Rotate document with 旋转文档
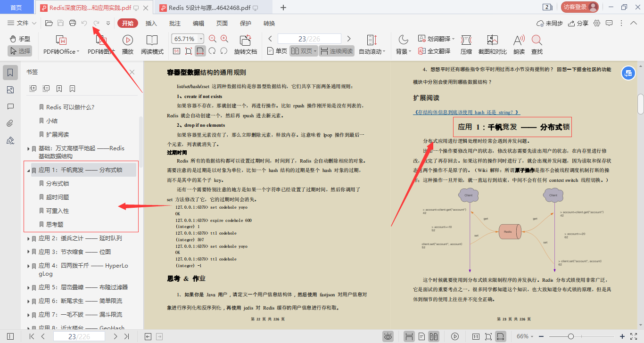Viewport: 644px width, 343px height. [x=246, y=45]
